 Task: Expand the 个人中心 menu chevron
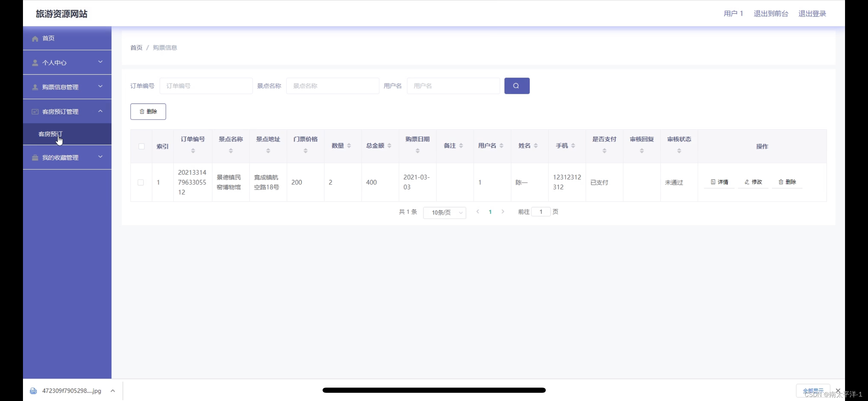pos(100,62)
